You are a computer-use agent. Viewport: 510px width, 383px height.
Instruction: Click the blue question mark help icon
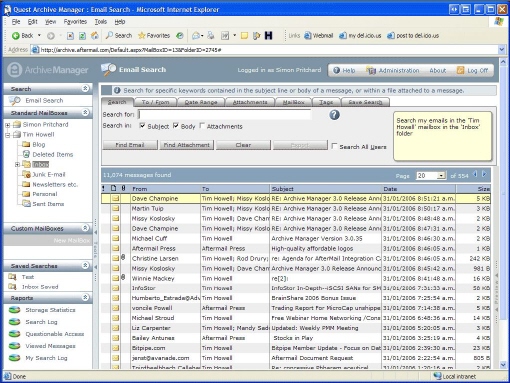pyautogui.click(x=334, y=115)
